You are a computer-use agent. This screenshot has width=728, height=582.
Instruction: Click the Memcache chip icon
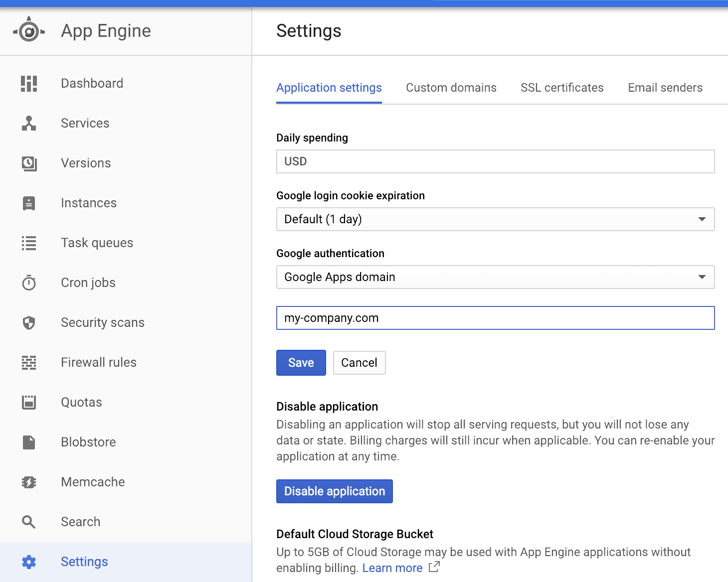point(29,482)
